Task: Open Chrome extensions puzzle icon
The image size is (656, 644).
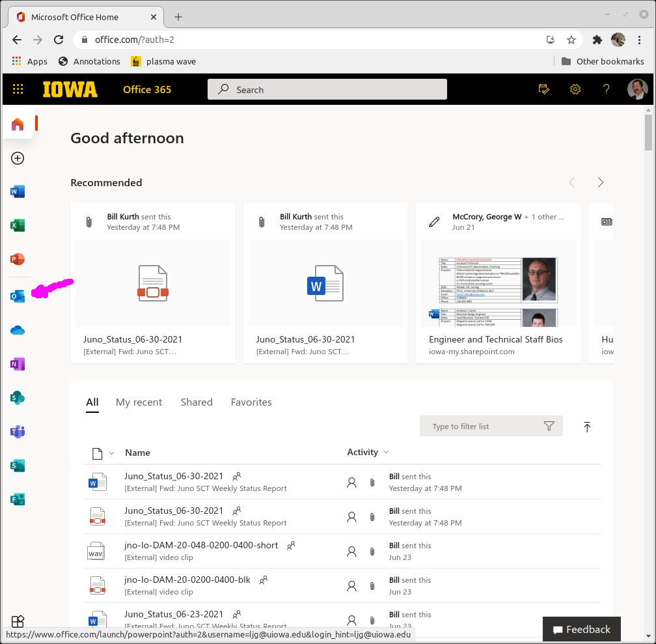Action: coord(597,40)
